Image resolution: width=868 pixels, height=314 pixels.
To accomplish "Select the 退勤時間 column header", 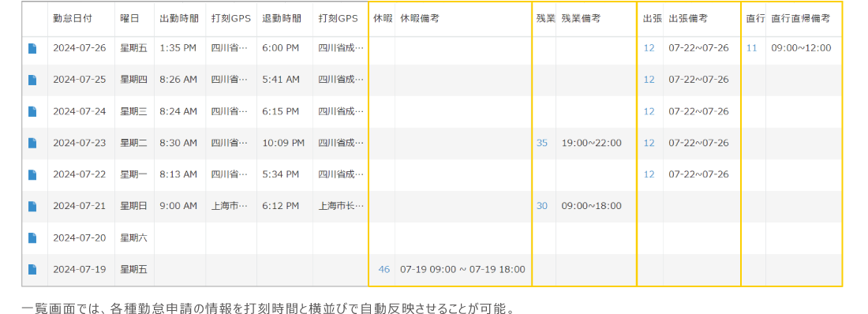I will [x=282, y=18].
